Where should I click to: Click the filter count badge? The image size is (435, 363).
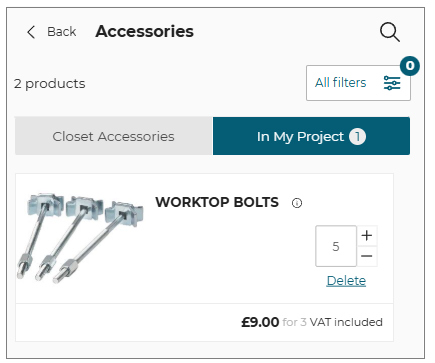[x=410, y=66]
